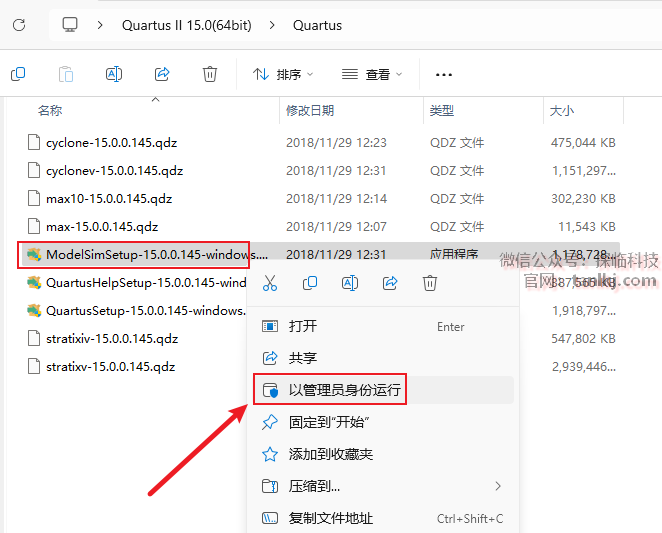Click the 2018/11/29 12:14 date cell
662x533 pixels.
[x=336, y=199]
